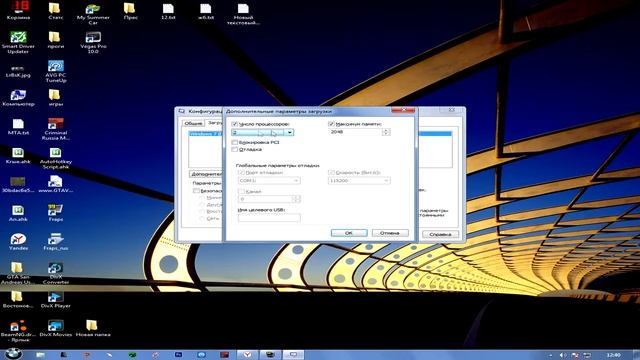Click the Справка button in Конфигурация window

click(440, 234)
